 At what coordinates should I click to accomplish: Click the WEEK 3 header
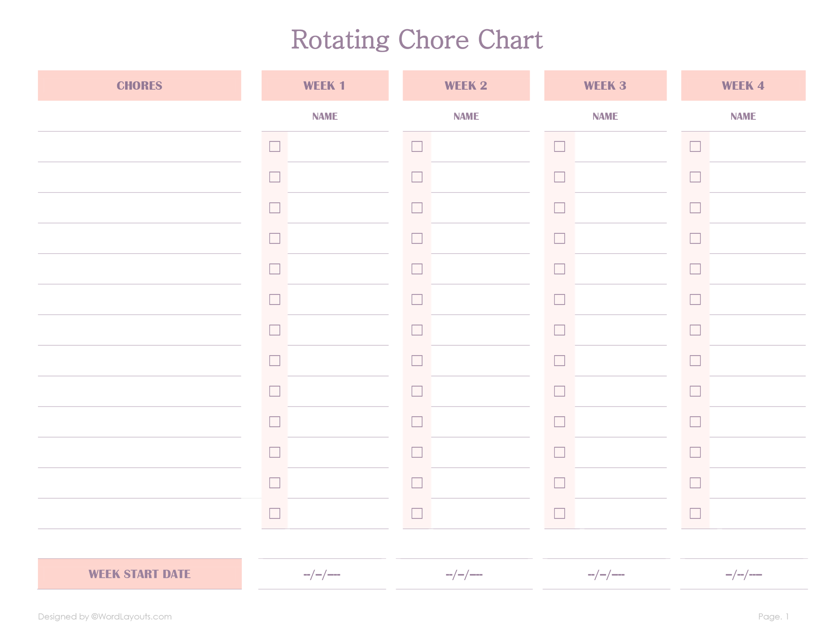605,86
